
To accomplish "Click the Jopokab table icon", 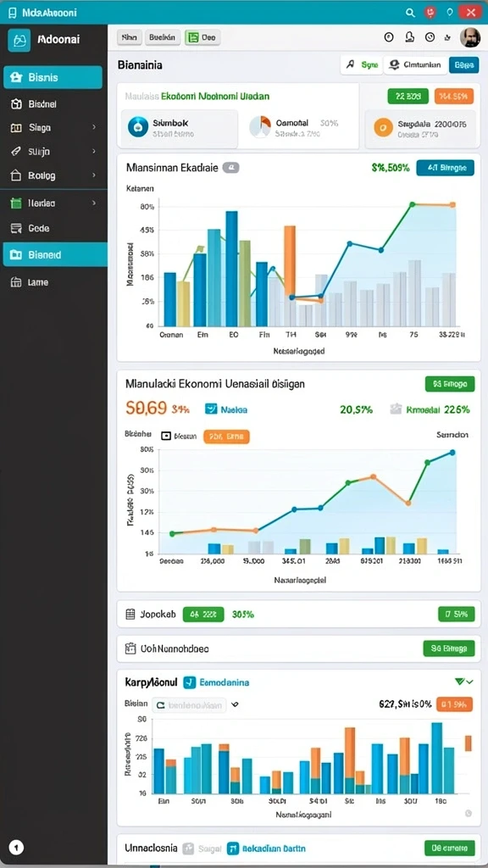I will 130,614.
